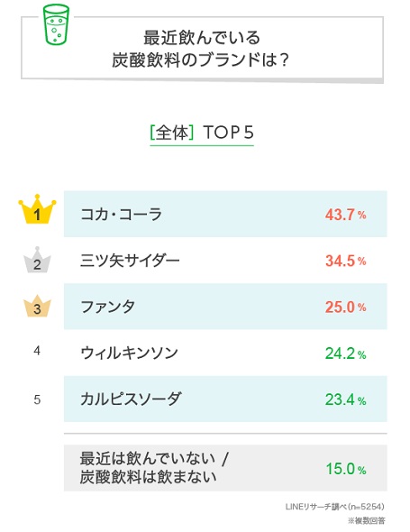Click the 34.5% value
The image size is (410, 532).
click(x=345, y=261)
